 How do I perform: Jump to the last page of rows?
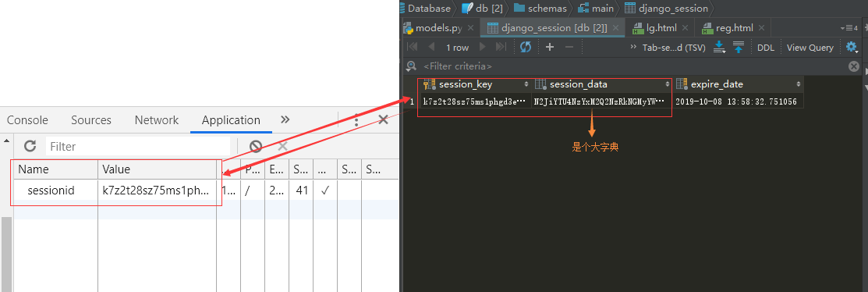(x=501, y=47)
